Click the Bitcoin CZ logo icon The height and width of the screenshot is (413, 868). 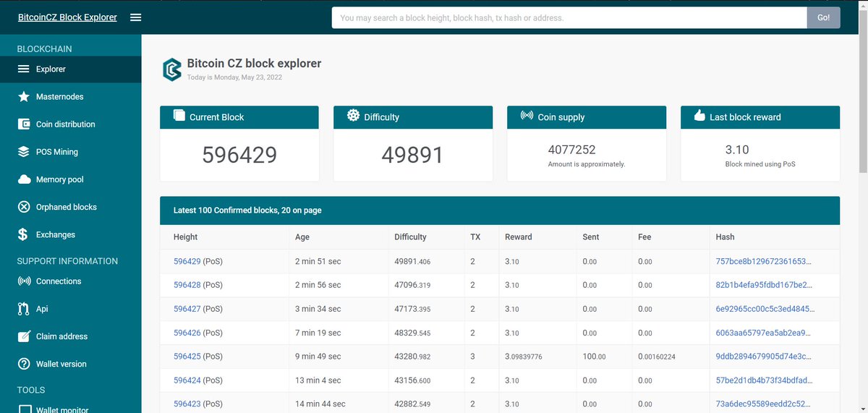(x=171, y=69)
